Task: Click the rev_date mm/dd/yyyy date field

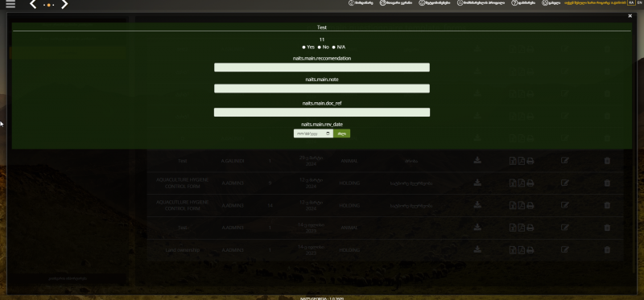Action: coord(313,134)
